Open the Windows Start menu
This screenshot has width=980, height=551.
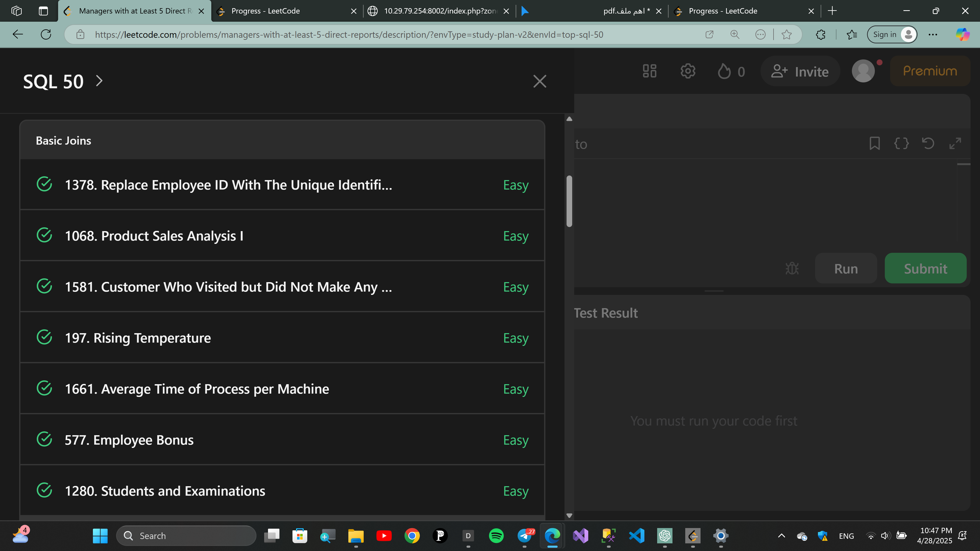(x=100, y=535)
